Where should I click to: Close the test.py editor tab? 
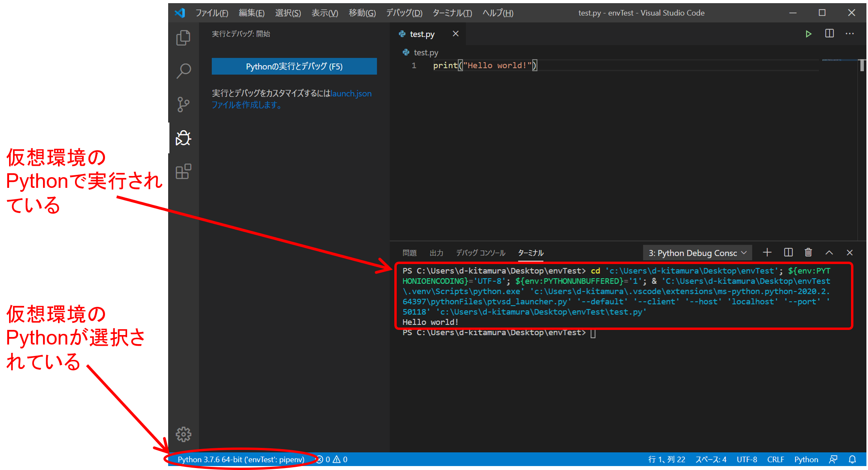456,34
